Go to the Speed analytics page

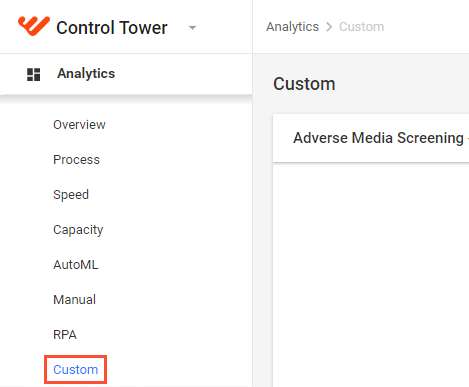tap(71, 195)
